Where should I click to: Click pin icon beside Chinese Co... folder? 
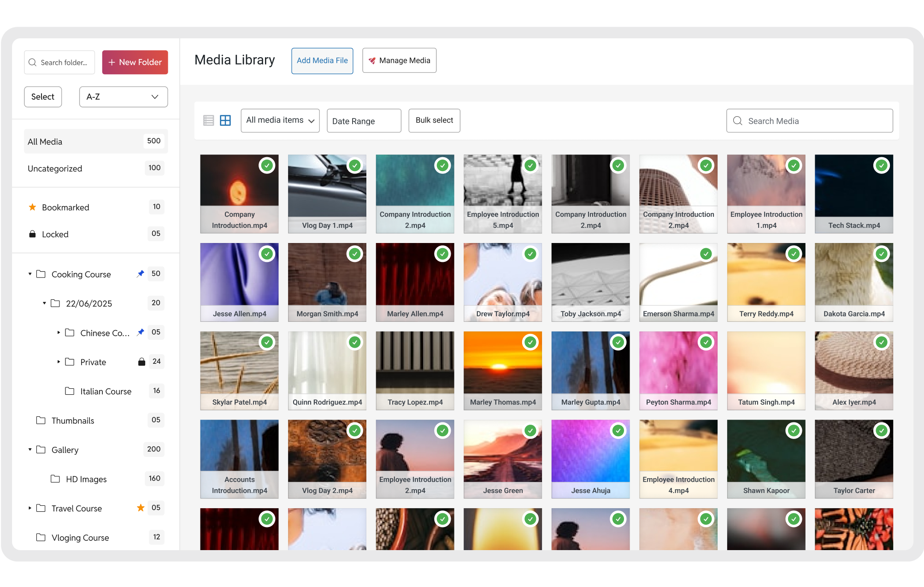pos(141,332)
